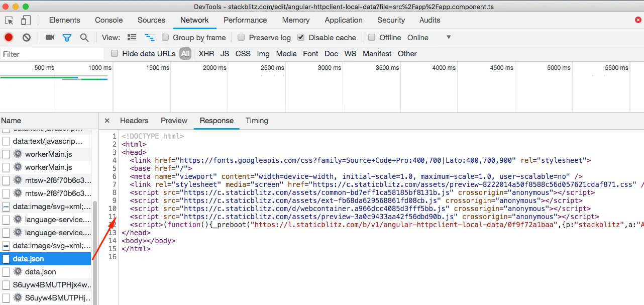
Task: Filter requests by CSS
Action: 243,54
